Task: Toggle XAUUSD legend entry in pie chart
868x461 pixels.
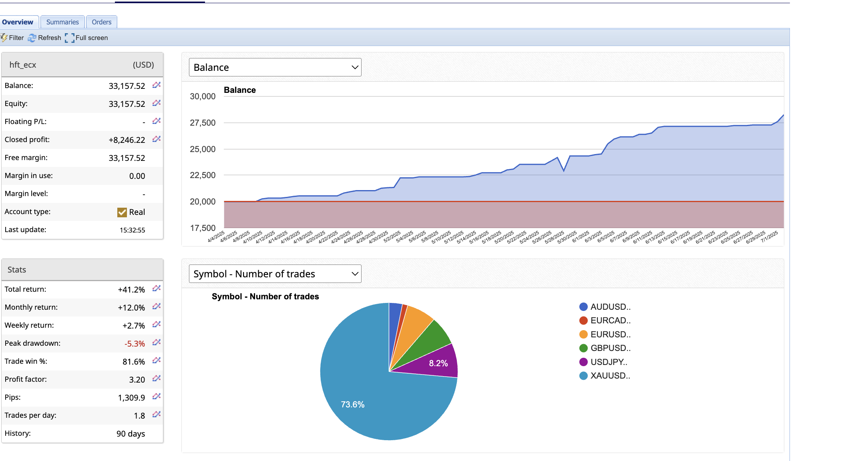Action: (610, 376)
